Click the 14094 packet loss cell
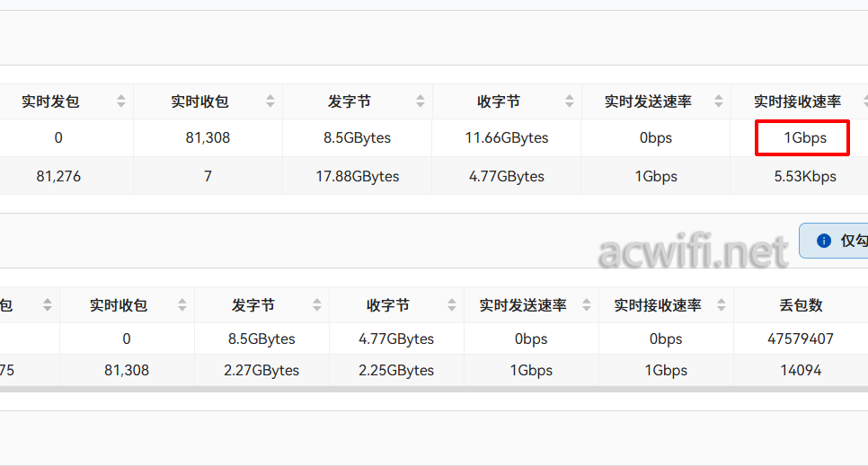Image resolution: width=868 pixels, height=466 pixels. pos(801,370)
